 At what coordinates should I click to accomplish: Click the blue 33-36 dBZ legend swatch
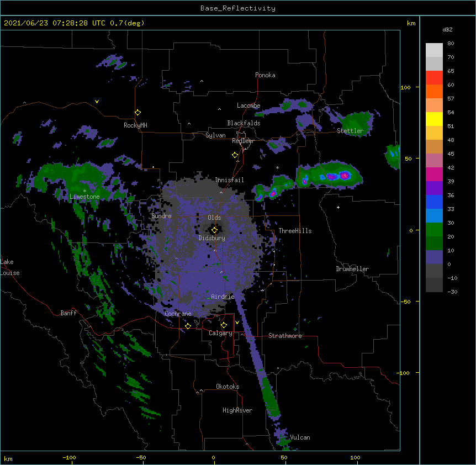pyautogui.click(x=434, y=202)
